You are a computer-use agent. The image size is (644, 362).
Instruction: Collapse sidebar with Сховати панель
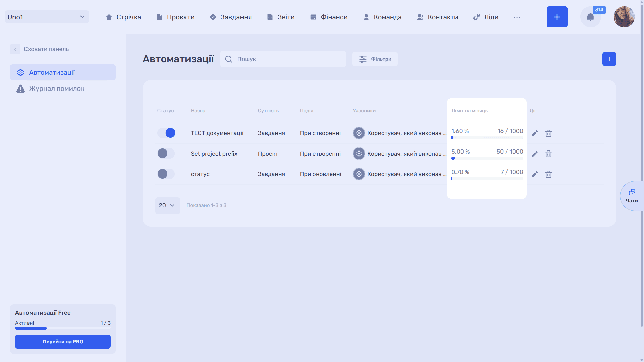40,49
